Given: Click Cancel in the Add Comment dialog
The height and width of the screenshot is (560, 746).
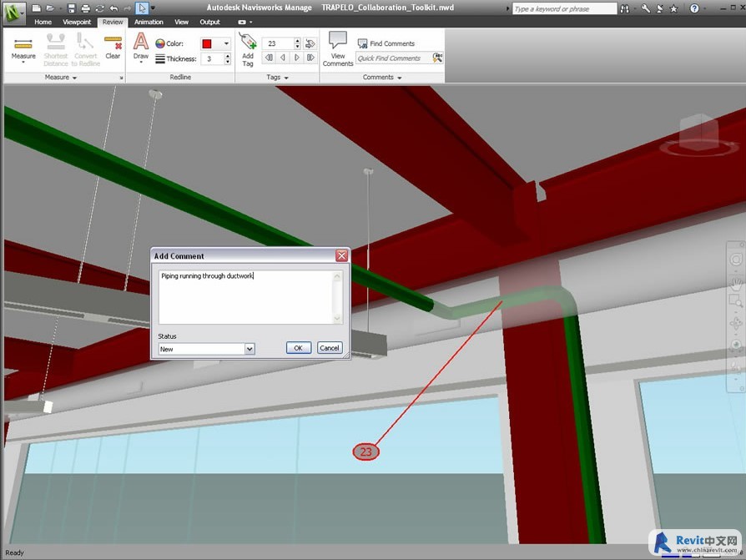Looking at the screenshot, I should tap(330, 348).
